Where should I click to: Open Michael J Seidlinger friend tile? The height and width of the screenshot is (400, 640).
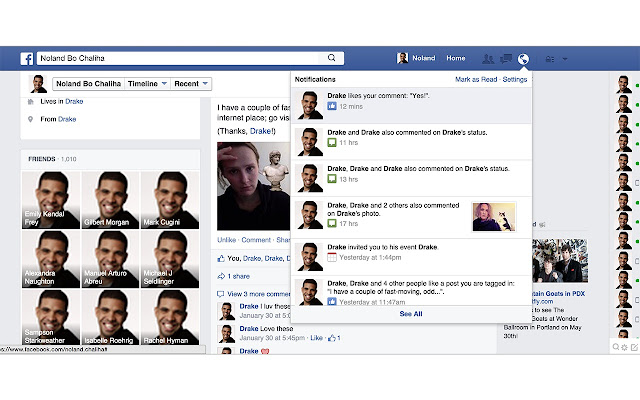pos(170,259)
